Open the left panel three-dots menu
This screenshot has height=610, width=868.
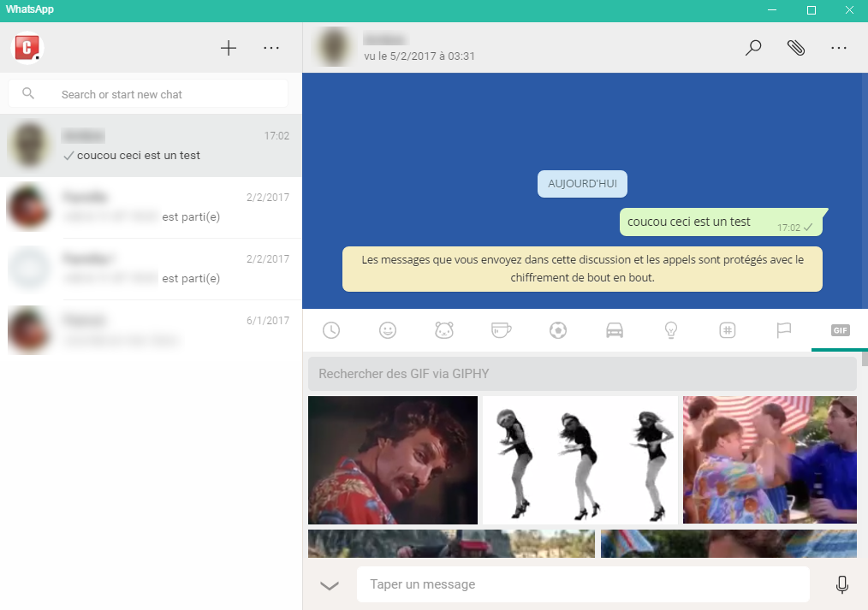click(271, 48)
